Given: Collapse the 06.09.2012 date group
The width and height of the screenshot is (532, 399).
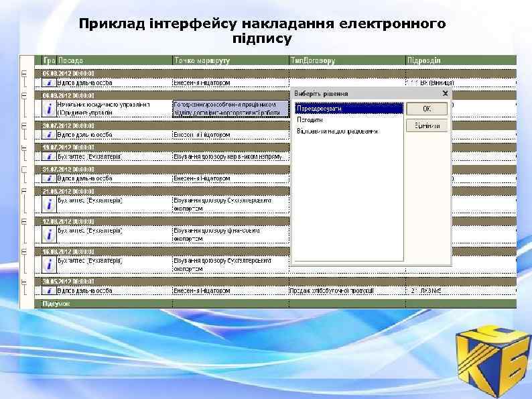Looking at the screenshot, I should [24, 95].
